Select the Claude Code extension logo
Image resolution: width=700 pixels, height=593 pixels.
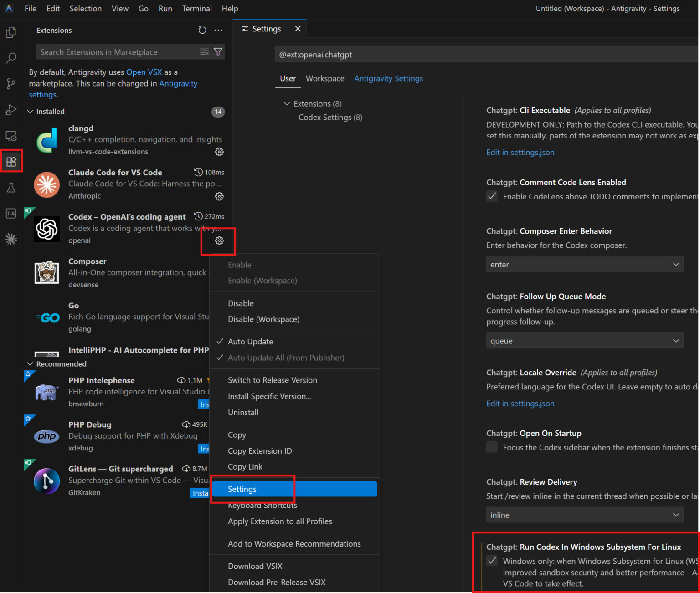pos(47,184)
